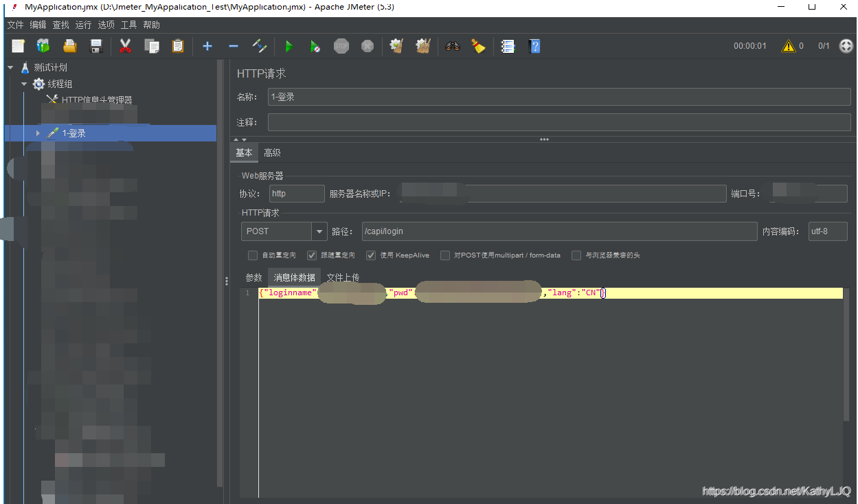Image resolution: width=858 pixels, height=504 pixels.
Task: Open the Search dialog via binoculars icon
Action: [x=452, y=46]
